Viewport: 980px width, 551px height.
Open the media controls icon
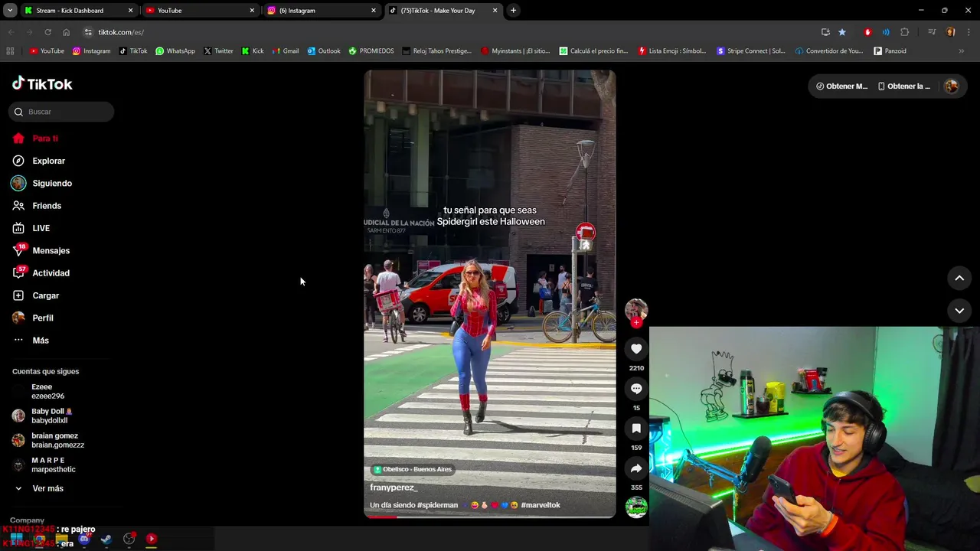[932, 32]
